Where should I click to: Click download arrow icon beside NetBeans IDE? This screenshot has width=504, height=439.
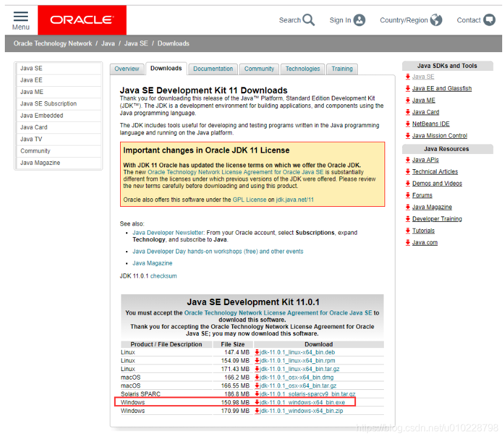point(408,124)
